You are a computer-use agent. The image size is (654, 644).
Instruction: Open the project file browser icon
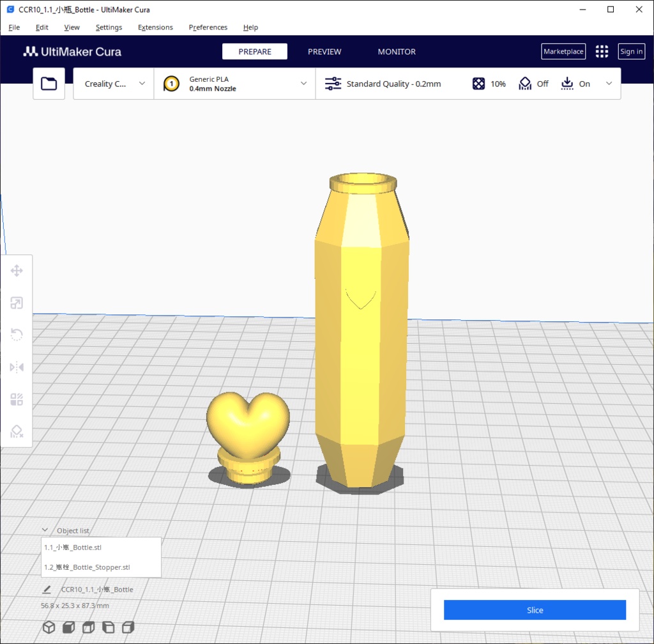[49, 83]
